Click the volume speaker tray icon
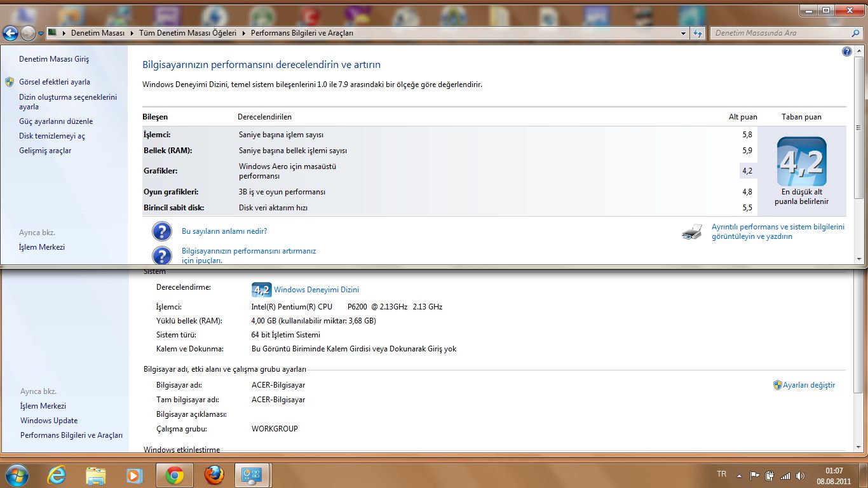The height and width of the screenshot is (488, 868). (800, 475)
